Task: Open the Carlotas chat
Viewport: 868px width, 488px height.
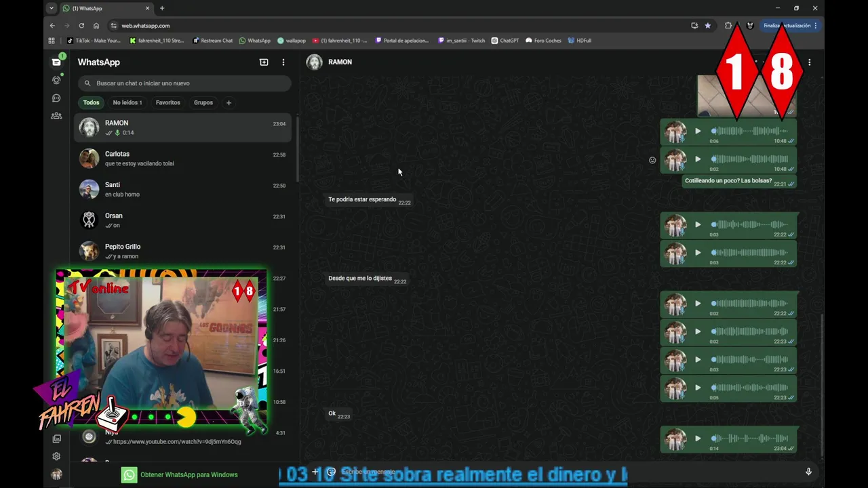Action: click(x=183, y=159)
